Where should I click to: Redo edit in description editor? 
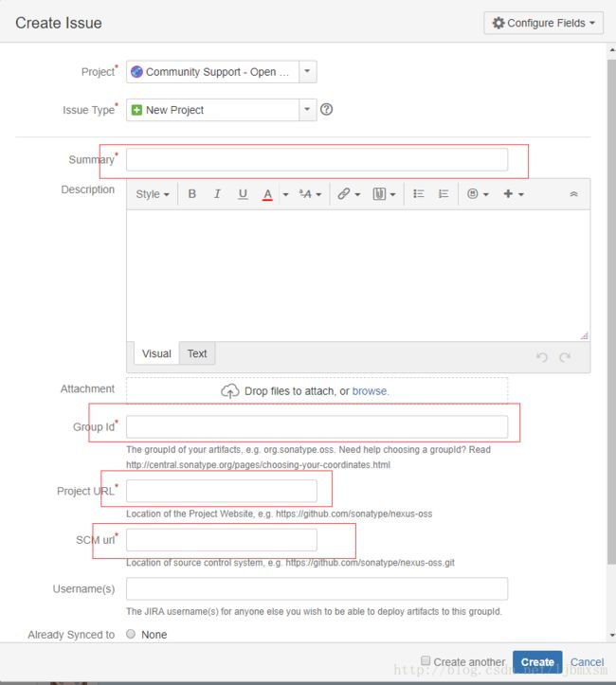coord(565,357)
